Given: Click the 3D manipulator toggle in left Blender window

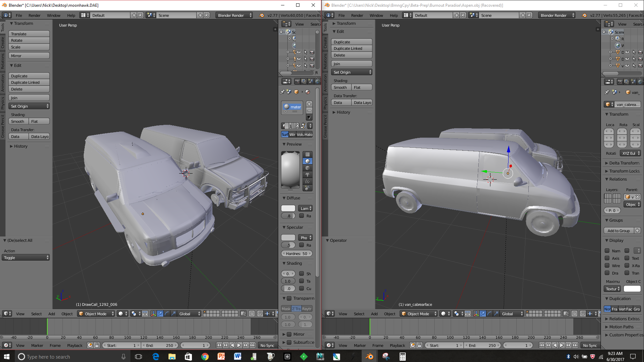Looking at the screenshot, I should pos(154,314).
